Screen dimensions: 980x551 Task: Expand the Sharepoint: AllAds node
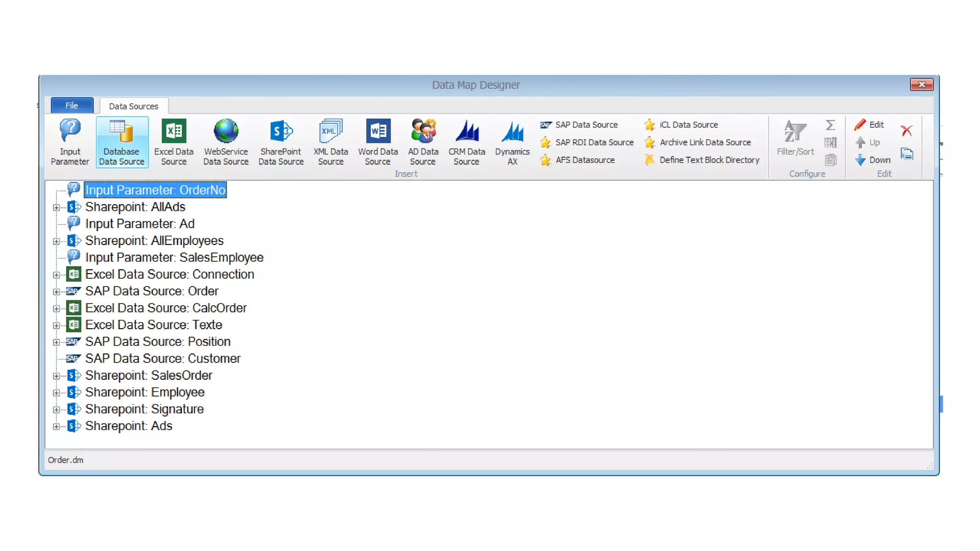[56, 208]
